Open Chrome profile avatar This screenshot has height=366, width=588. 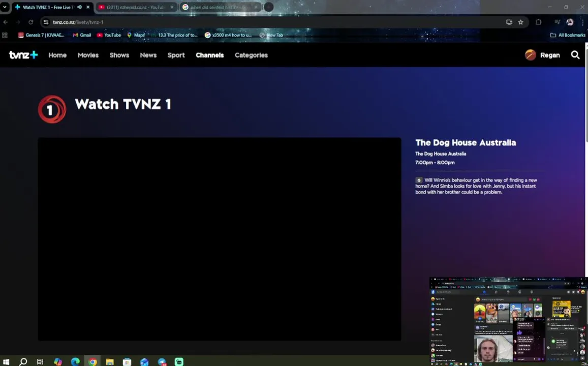pos(570,22)
